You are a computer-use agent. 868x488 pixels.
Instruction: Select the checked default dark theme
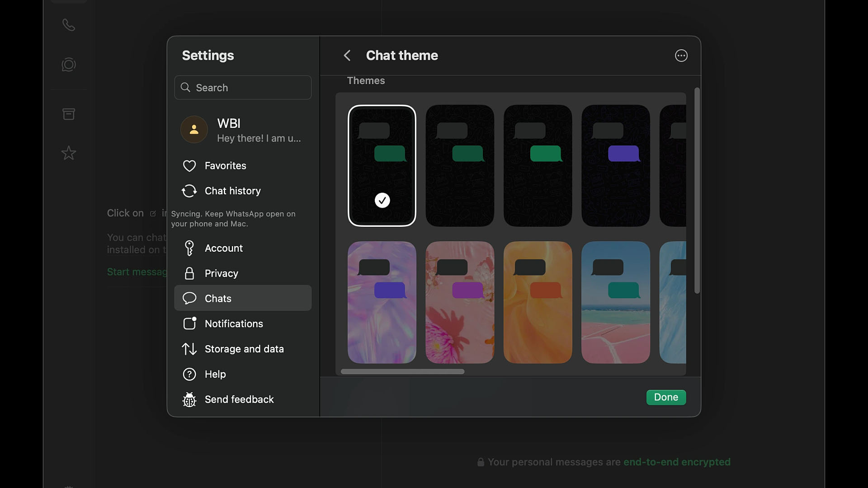(382, 166)
